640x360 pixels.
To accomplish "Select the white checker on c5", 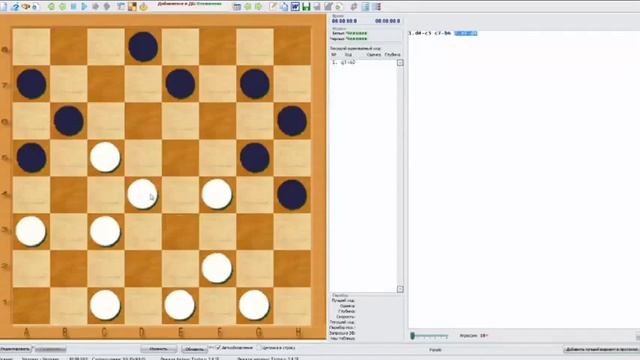I will (105, 157).
